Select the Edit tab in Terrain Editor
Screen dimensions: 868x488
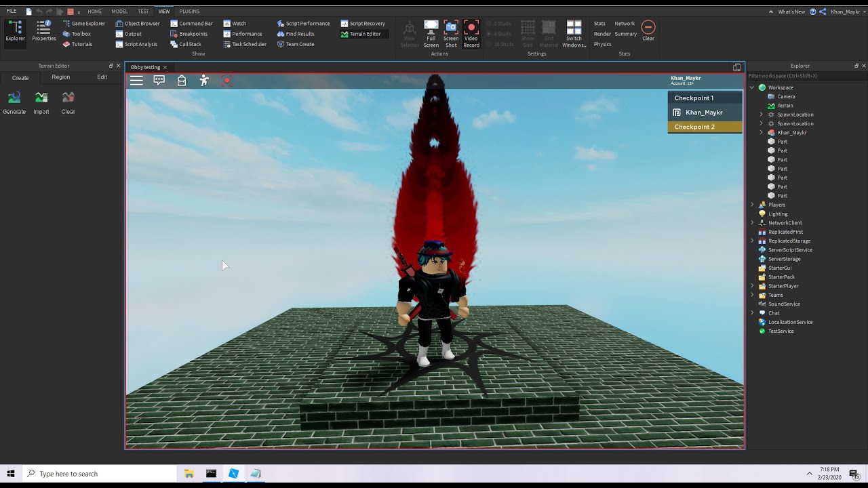tap(102, 77)
